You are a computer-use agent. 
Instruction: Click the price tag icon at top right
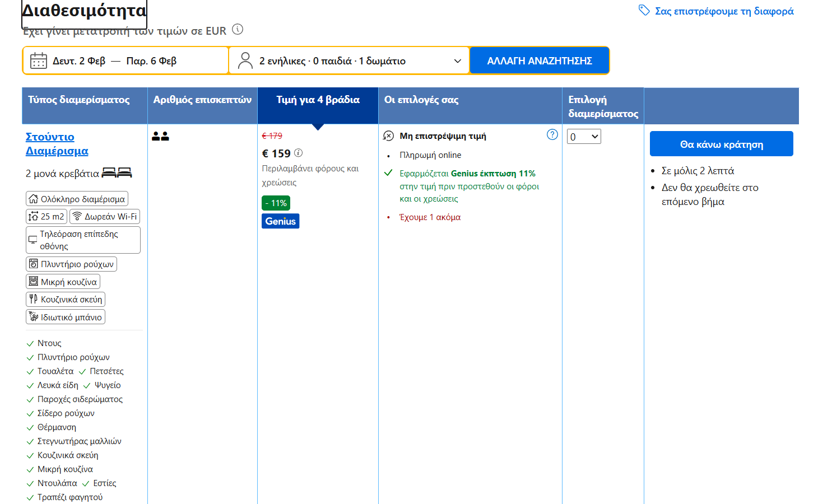point(644,11)
